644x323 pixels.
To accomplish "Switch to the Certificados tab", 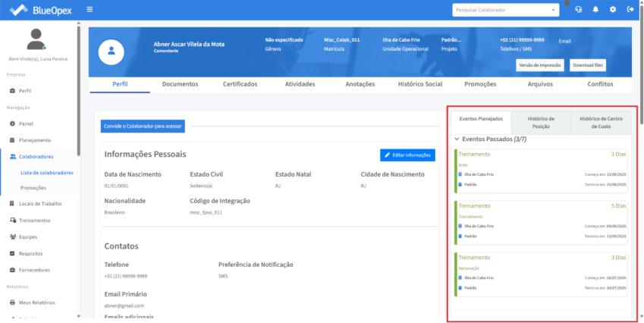I will [x=240, y=84].
